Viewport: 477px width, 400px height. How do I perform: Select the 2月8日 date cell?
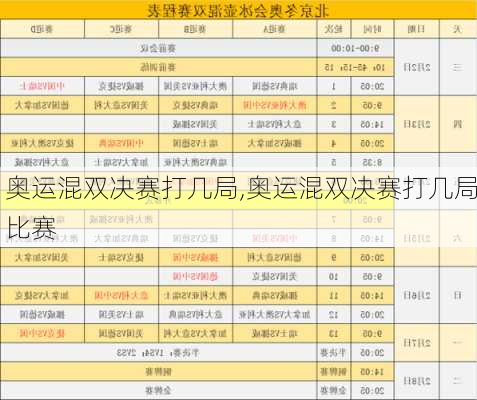point(417,381)
